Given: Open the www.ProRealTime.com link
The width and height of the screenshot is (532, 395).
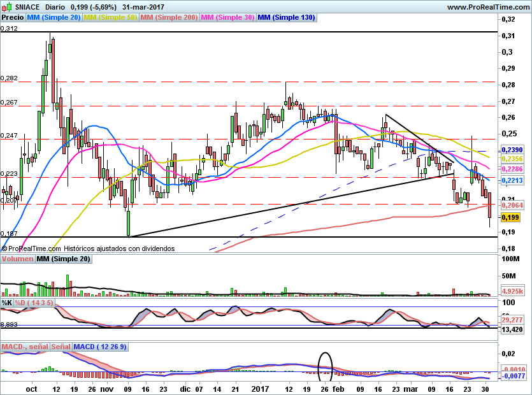Looking at the screenshot, I should tap(489, 6).
